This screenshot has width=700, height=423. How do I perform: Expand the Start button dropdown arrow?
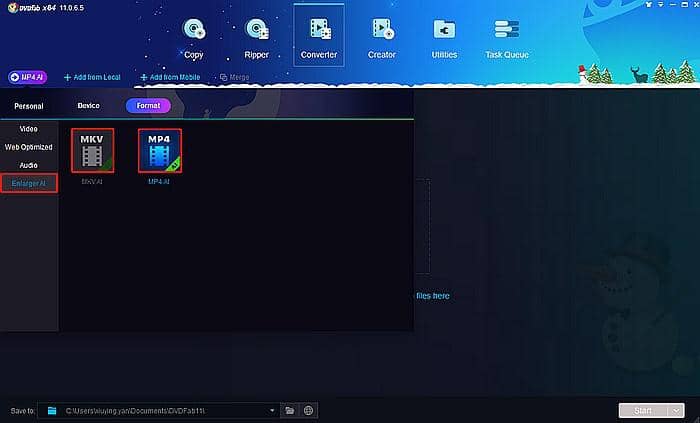pyautogui.click(x=676, y=411)
